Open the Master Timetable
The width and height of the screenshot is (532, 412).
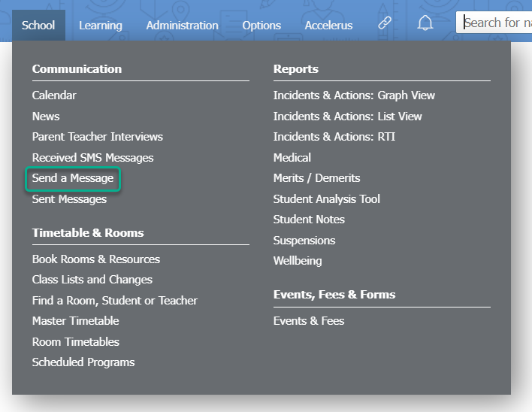75,321
